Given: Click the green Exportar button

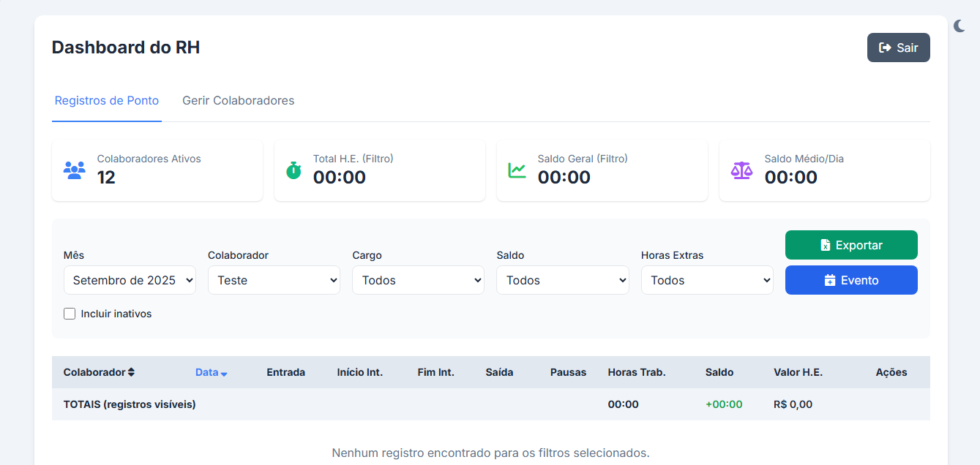Looking at the screenshot, I should point(851,245).
